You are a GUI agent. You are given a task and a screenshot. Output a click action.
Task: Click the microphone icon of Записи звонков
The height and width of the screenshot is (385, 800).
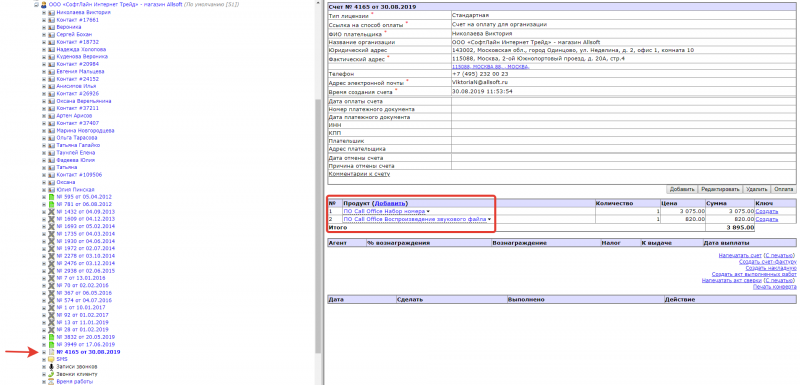51,367
